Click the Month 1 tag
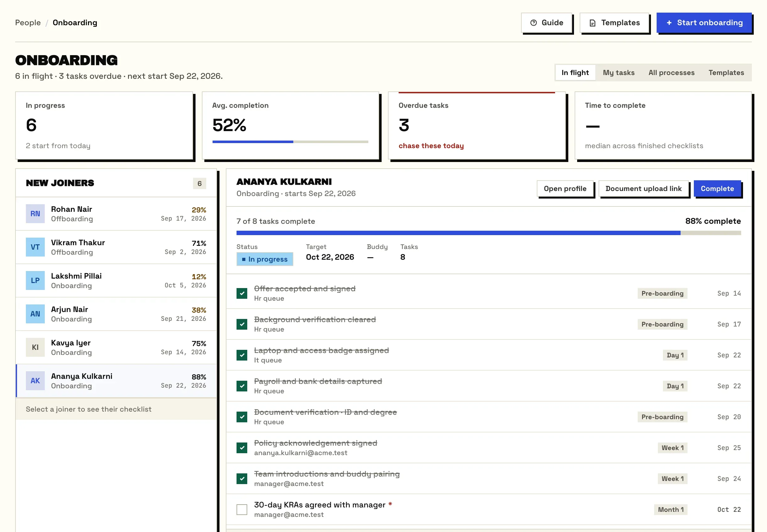 pyautogui.click(x=670, y=509)
